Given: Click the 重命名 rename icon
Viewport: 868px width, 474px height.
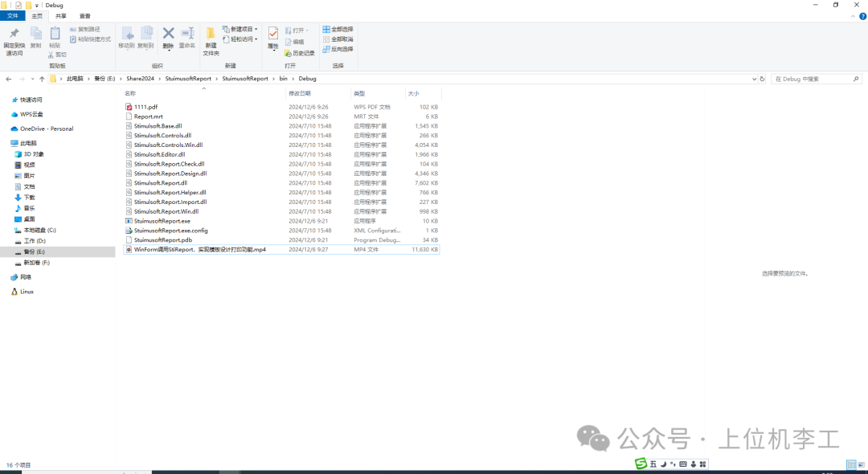Looking at the screenshot, I should pyautogui.click(x=187, y=34).
